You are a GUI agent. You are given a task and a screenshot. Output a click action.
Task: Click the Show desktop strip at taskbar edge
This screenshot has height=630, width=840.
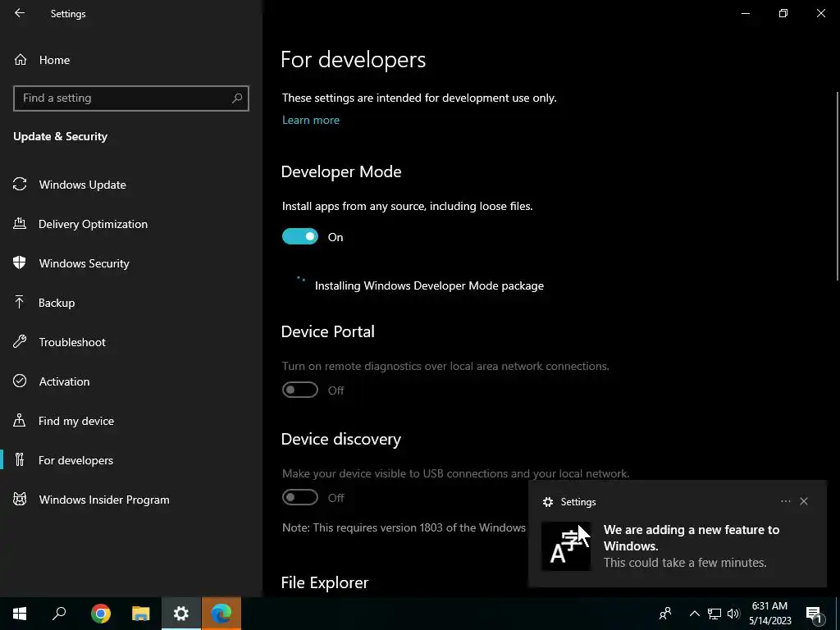pos(838,614)
